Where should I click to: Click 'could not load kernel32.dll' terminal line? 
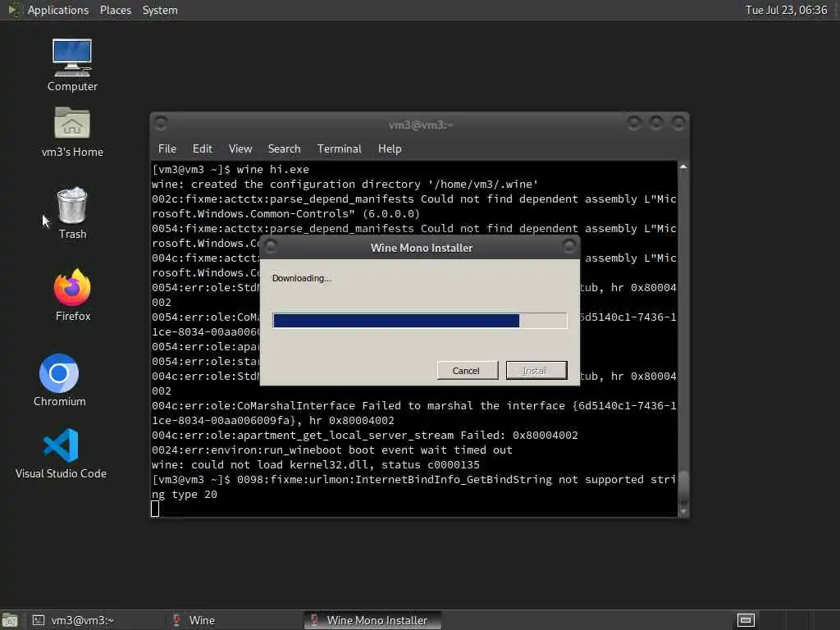(x=316, y=464)
